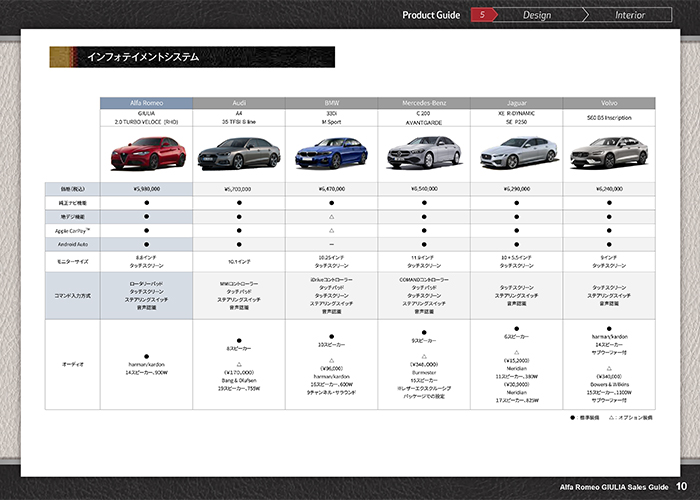
Task: Click the Volvo S60 car image
Action: point(609,153)
